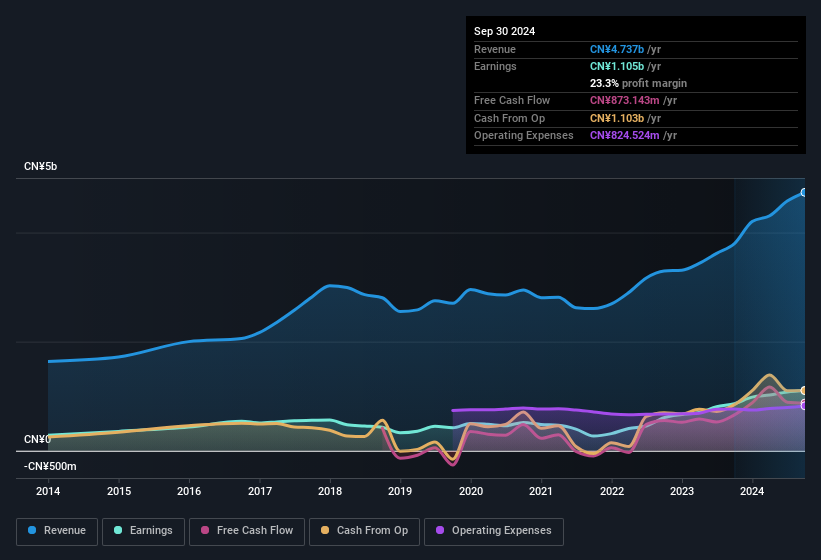The width and height of the screenshot is (821, 560).
Task: Click the blue Revenue legend dot
Action: [33, 530]
